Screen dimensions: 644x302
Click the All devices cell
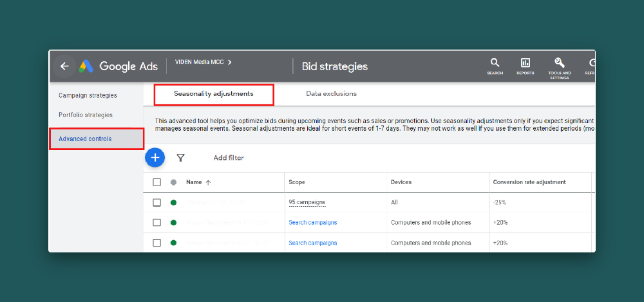tap(394, 203)
